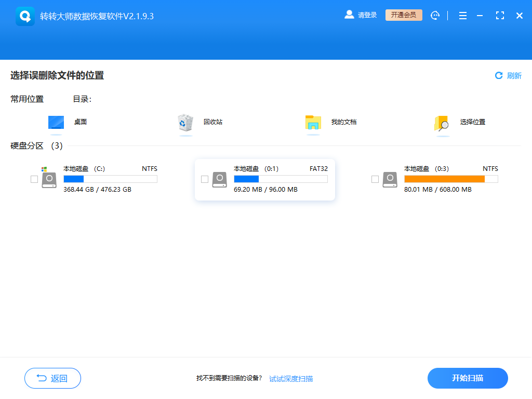
Task: Enable the checkbox for partition (0:1)
Action: [205, 179]
